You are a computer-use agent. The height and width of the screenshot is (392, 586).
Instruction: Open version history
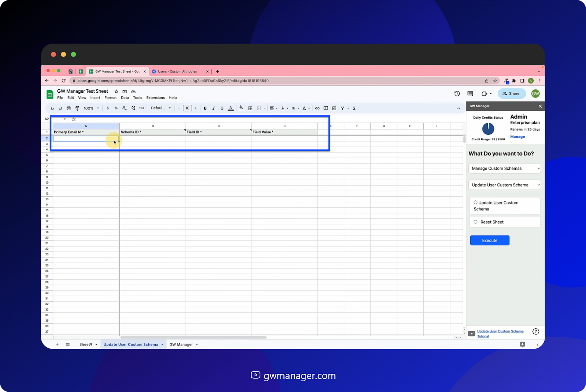pyautogui.click(x=457, y=93)
